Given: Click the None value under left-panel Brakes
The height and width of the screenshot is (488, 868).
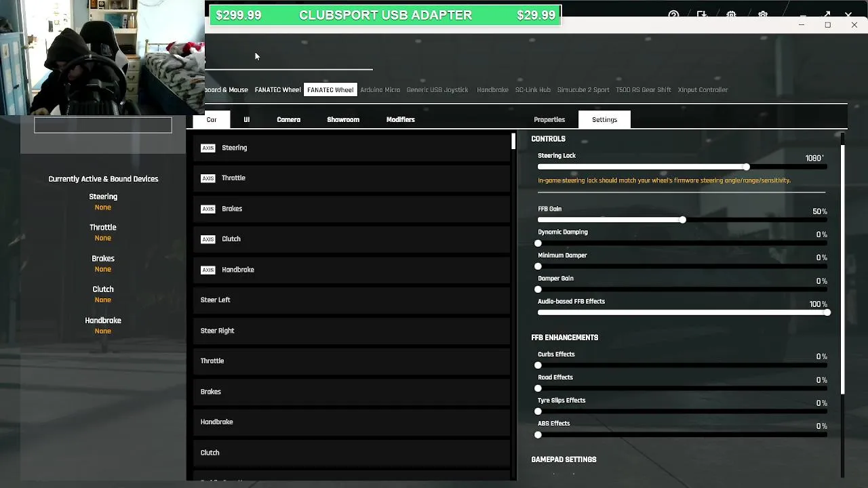Looking at the screenshot, I should point(103,269).
